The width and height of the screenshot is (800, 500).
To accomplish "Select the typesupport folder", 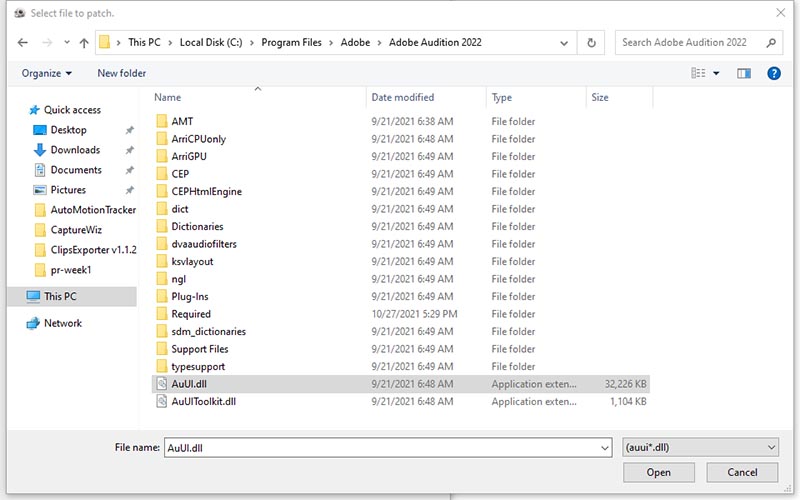I will [198, 366].
